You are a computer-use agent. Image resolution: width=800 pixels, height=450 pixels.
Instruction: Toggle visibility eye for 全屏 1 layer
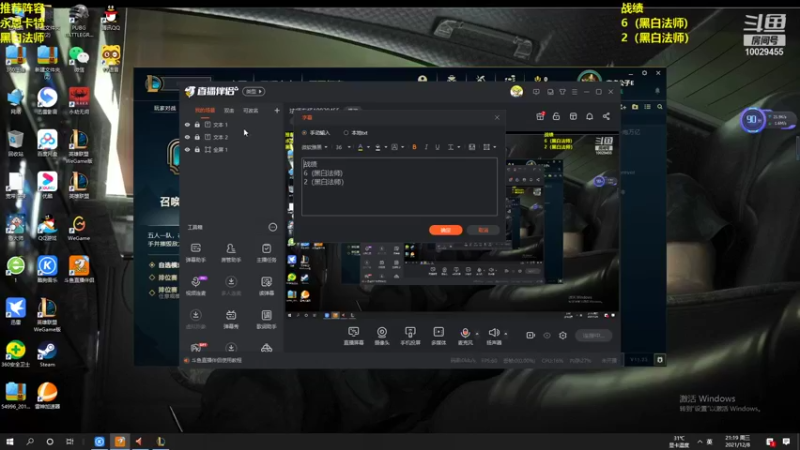tap(187, 149)
